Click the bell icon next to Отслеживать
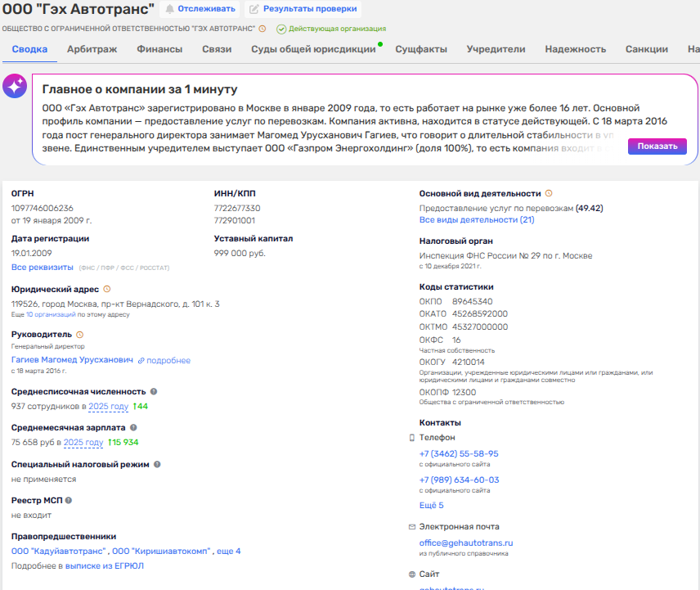 tap(169, 9)
